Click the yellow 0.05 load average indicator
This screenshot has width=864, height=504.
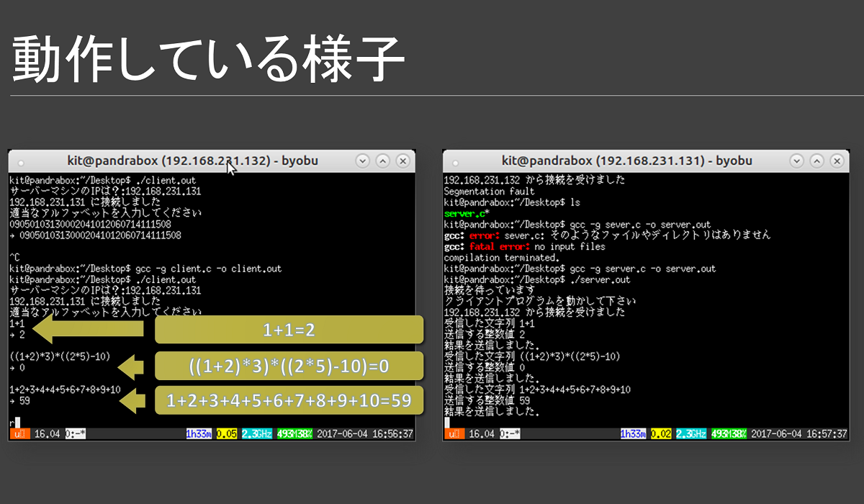tap(227, 433)
